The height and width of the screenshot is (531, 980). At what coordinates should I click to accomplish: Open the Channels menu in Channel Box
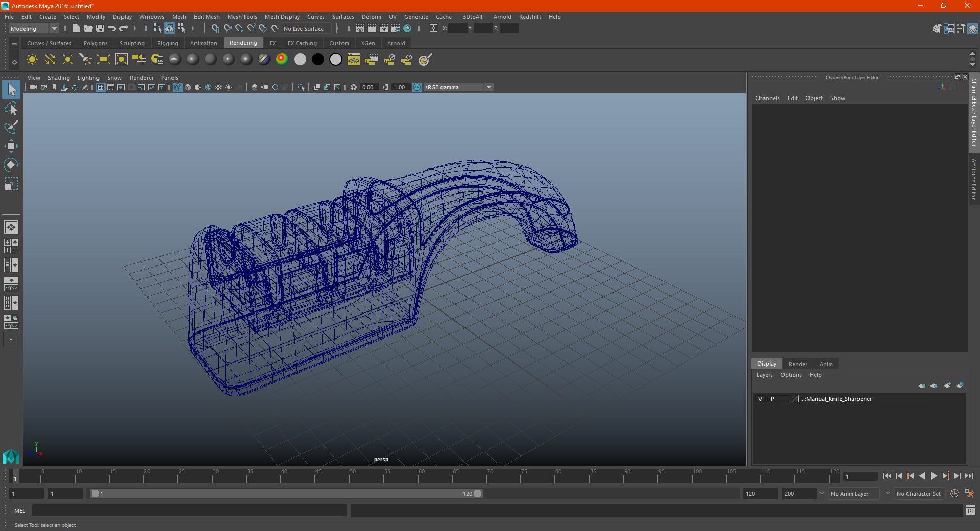pyautogui.click(x=767, y=98)
